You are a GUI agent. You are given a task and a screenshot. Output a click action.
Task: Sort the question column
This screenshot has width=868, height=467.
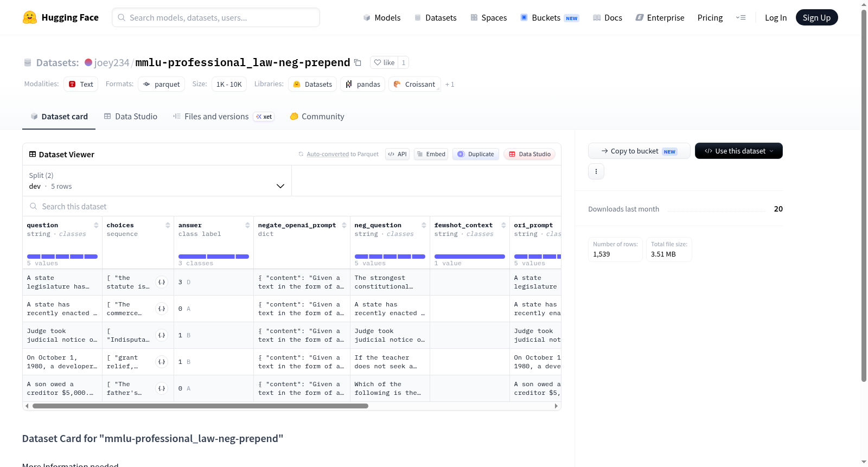(96, 225)
